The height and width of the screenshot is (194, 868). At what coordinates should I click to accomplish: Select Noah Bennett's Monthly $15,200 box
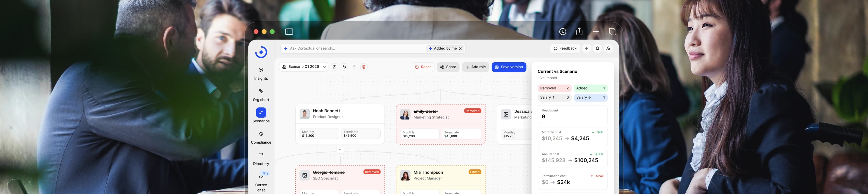click(319, 133)
